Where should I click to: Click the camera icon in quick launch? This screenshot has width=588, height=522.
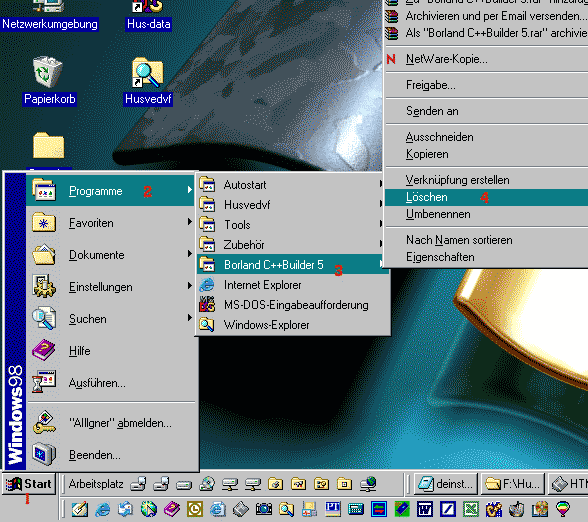coord(264,509)
